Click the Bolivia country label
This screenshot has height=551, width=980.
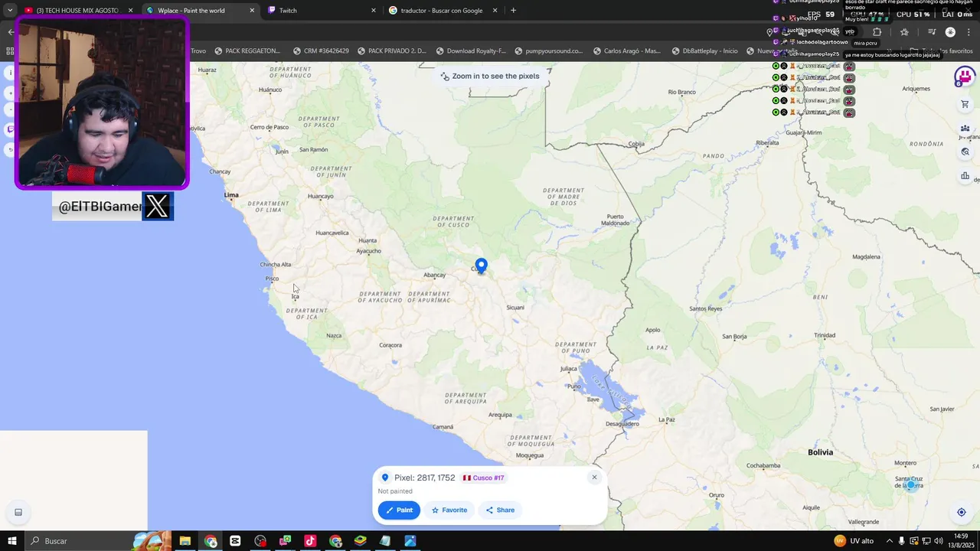point(820,452)
